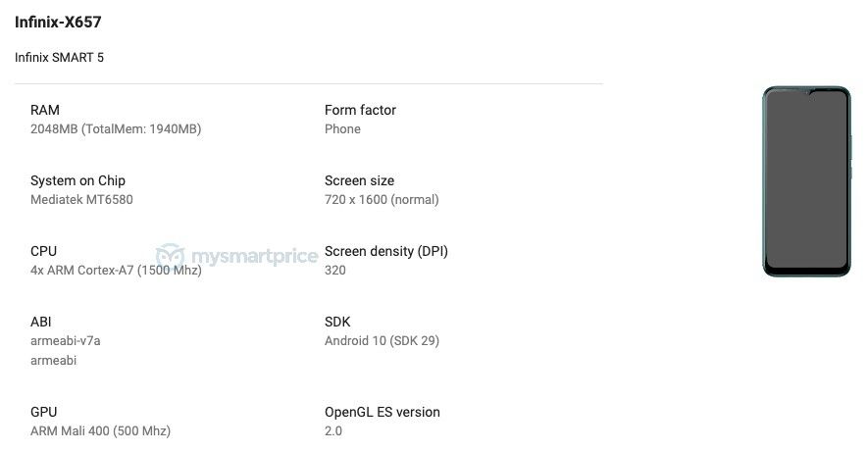Screen dimensions: 868x452
Task: Select the Mediatek MT6580 value
Action: point(82,200)
